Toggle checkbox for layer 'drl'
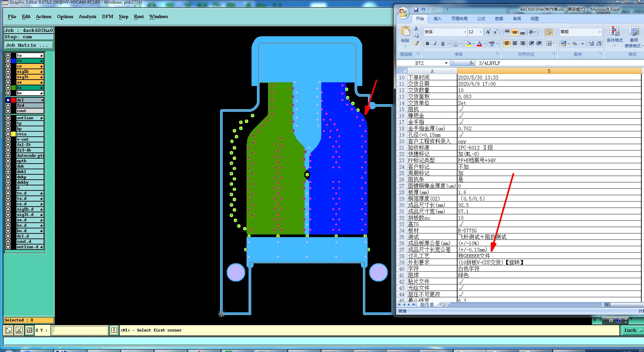The image size is (644, 352). tap(8, 100)
